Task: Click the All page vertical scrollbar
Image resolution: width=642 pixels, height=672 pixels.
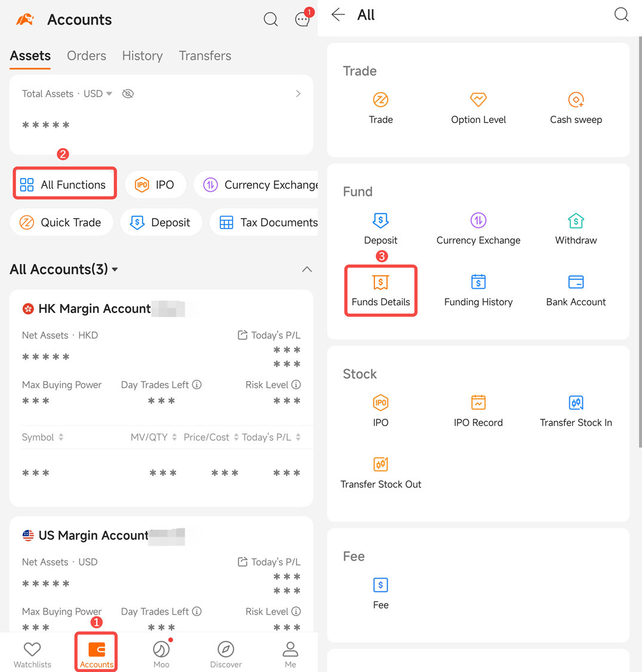Action: 640,242
